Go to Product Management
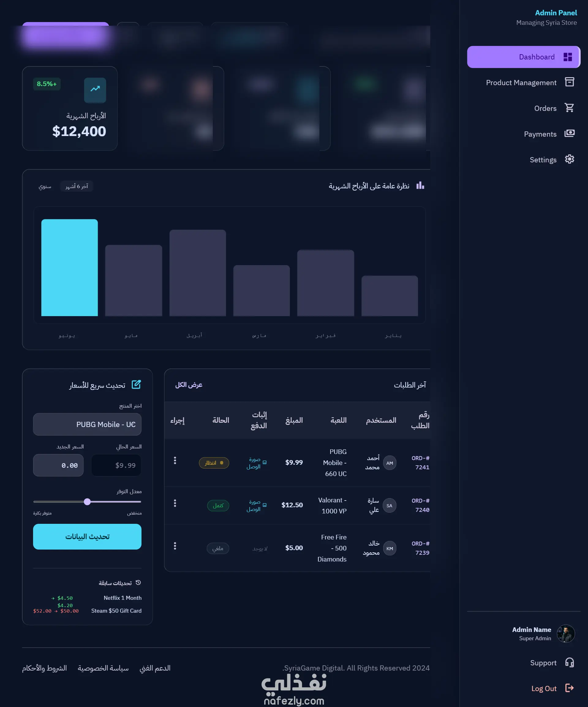 (x=523, y=82)
